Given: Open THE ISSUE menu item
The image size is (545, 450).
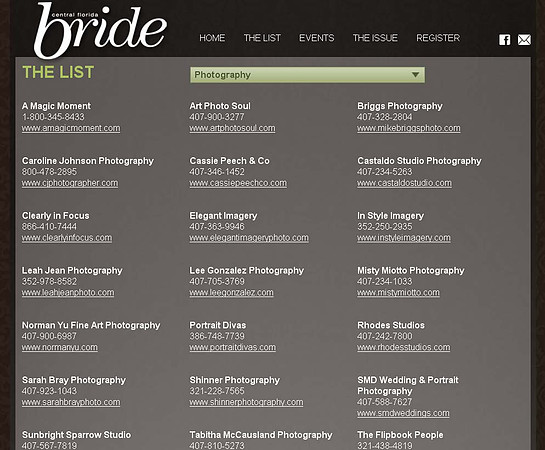Looking at the screenshot, I should pyautogui.click(x=375, y=38).
